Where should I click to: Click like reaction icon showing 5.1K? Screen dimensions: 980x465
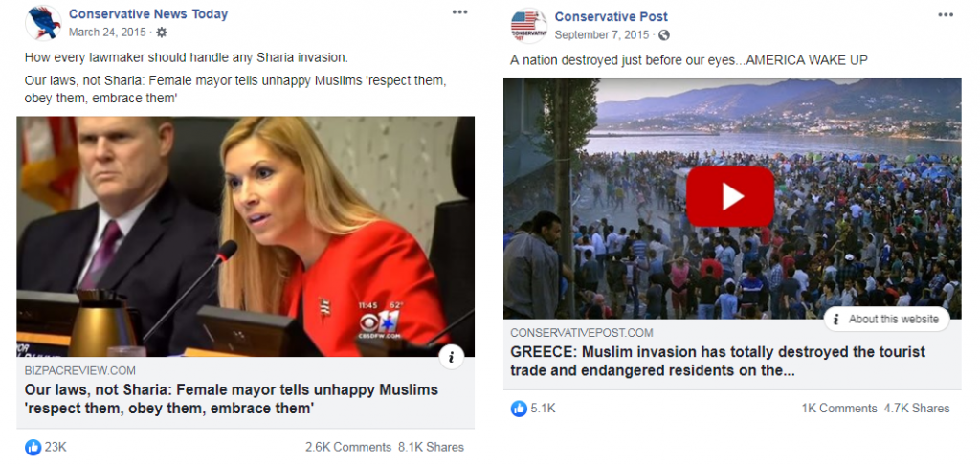coord(519,409)
